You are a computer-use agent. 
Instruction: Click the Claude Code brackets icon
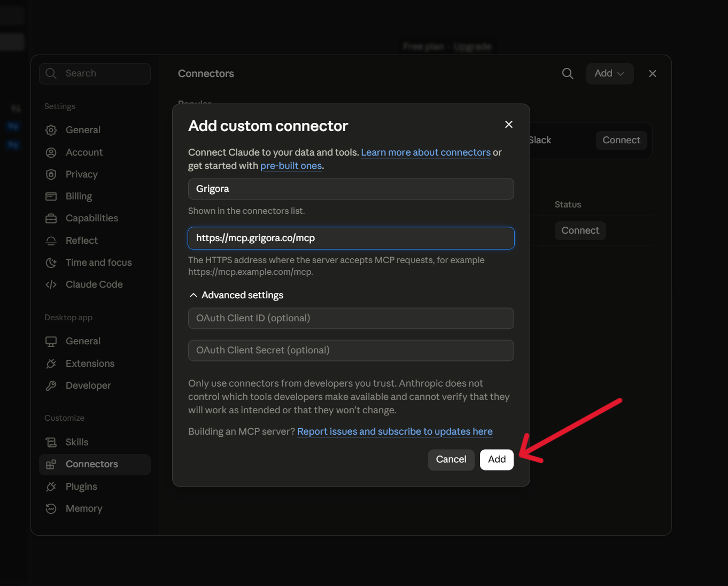51,284
